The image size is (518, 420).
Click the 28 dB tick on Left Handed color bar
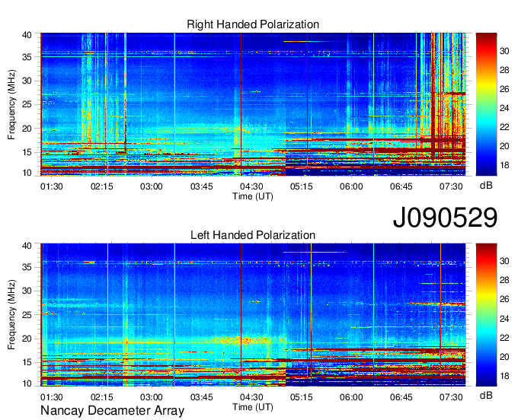[x=504, y=281]
